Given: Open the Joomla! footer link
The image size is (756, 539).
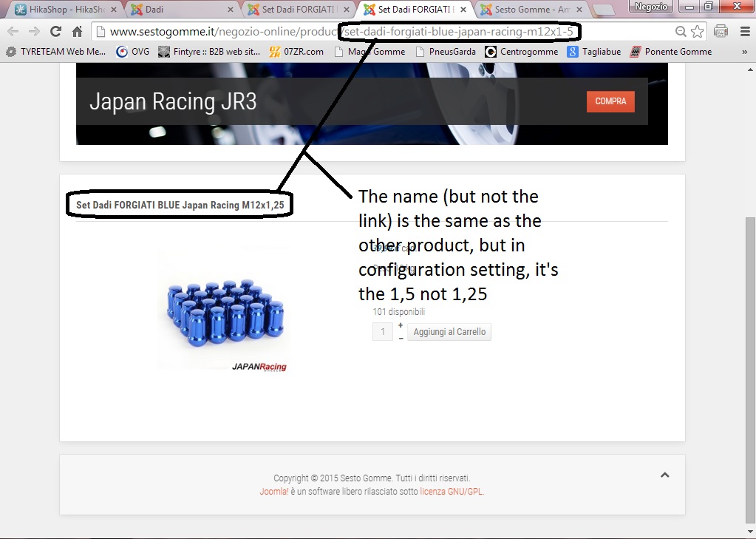Looking at the screenshot, I should [274, 492].
